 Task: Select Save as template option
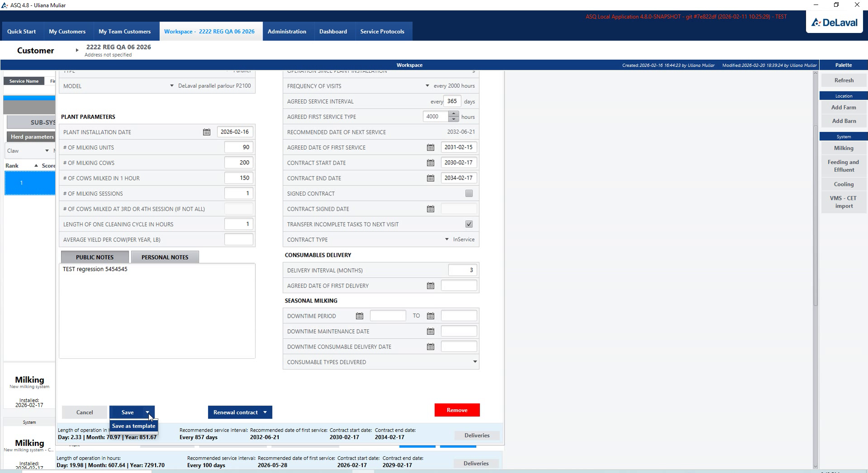coord(134,426)
